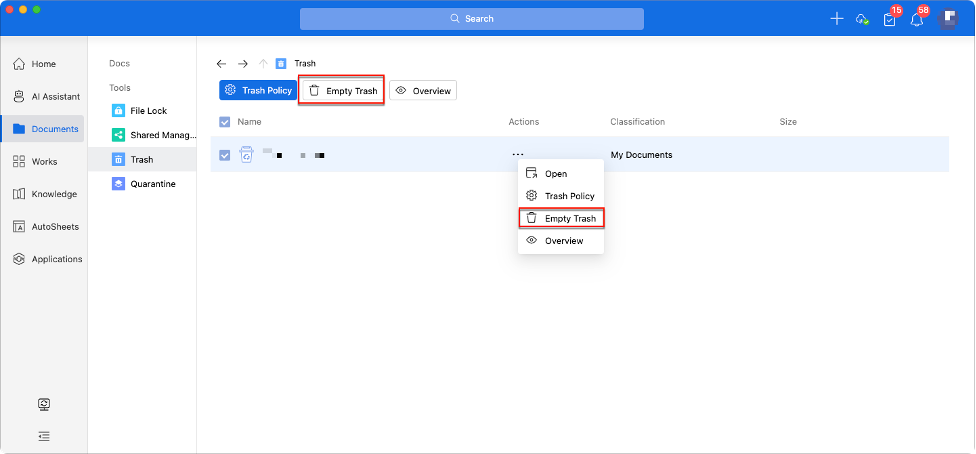Open the tasks icon with badge 15
The height and width of the screenshot is (454, 976).
pos(889,20)
